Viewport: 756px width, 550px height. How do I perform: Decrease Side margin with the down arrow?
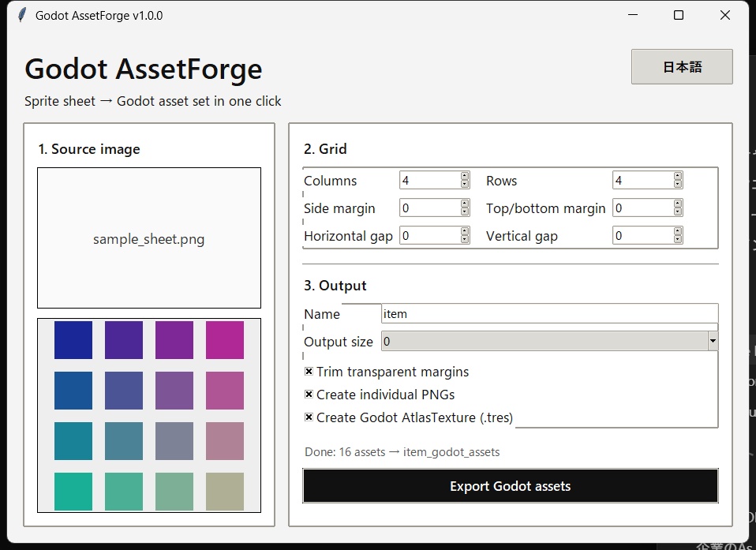tap(465, 211)
